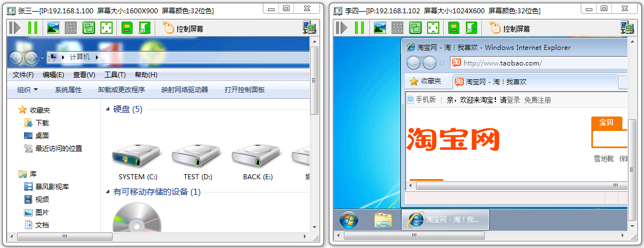Click the 免费注册 link on Taobao

[x=537, y=100]
